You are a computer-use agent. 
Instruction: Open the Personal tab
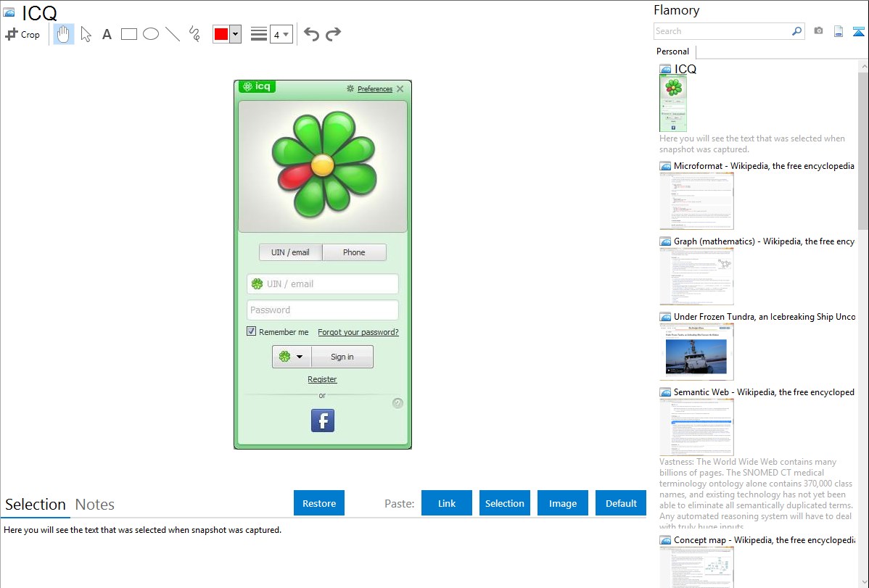(x=673, y=51)
